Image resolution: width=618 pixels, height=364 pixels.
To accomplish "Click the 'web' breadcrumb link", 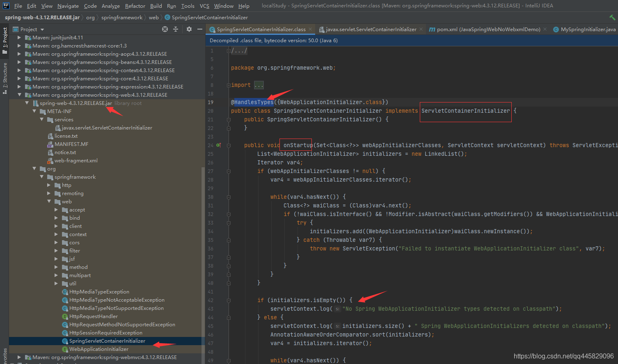I will click(153, 18).
